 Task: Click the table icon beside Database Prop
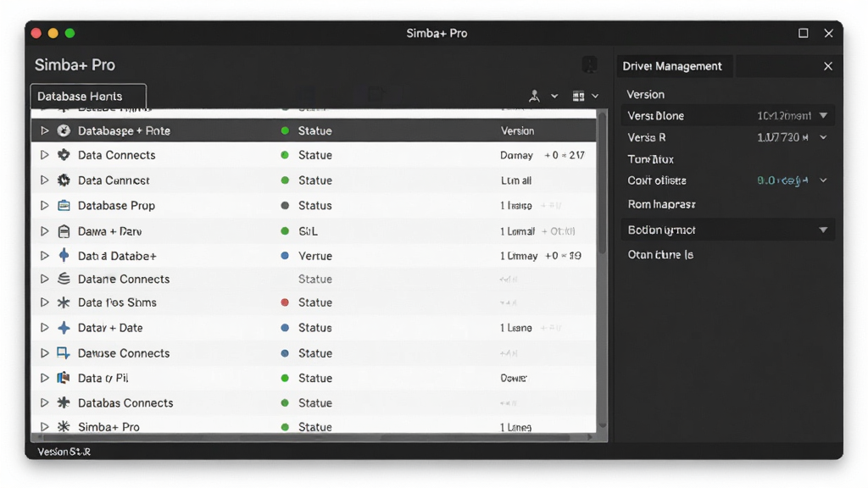click(64, 205)
